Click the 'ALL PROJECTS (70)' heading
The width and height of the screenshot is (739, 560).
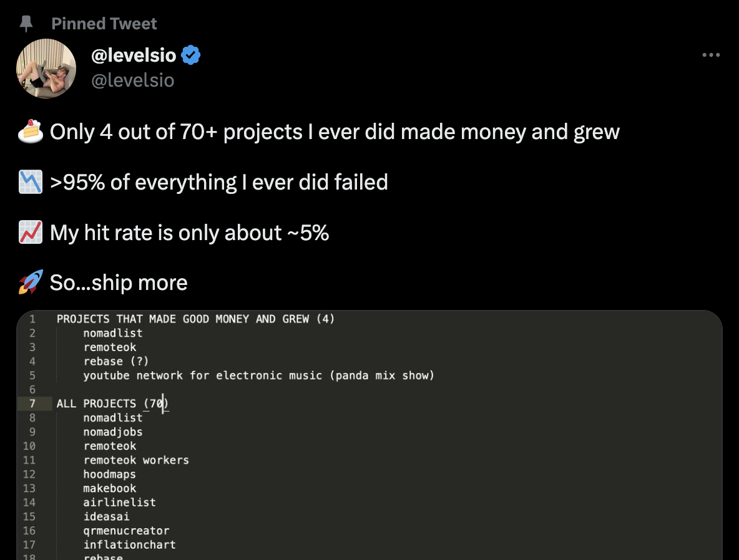pyautogui.click(x=110, y=403)
